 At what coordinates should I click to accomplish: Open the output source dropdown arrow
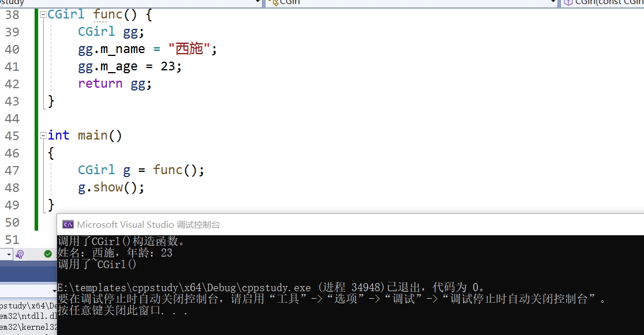54,291
